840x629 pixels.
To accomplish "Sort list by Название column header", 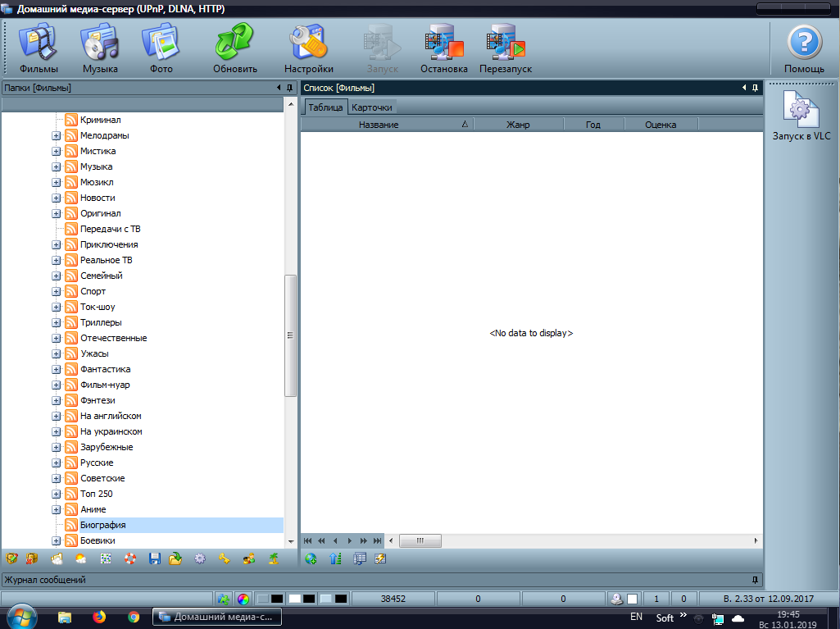I will click(x=379, y=125).
